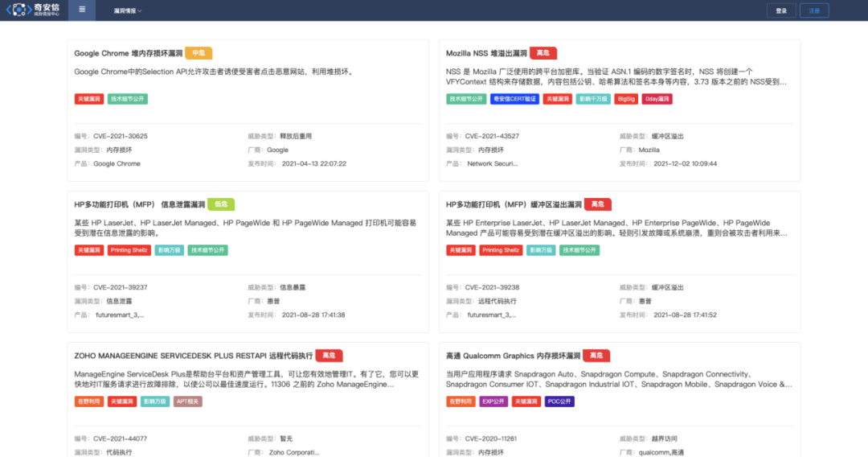The height and width of the screenshot is (457, 868).
Task: Select CVE-2021-39238 text
Action: (492, 287)
